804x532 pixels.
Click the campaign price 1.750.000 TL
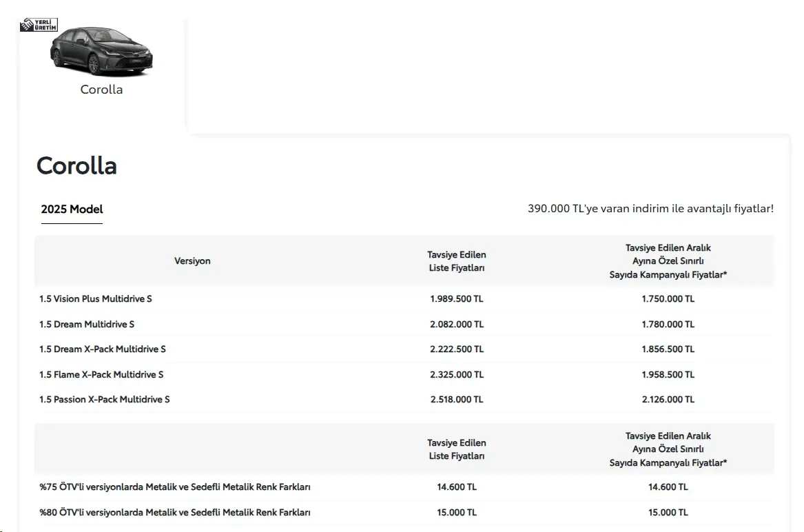pyautogui.click(x=668, y=298)
